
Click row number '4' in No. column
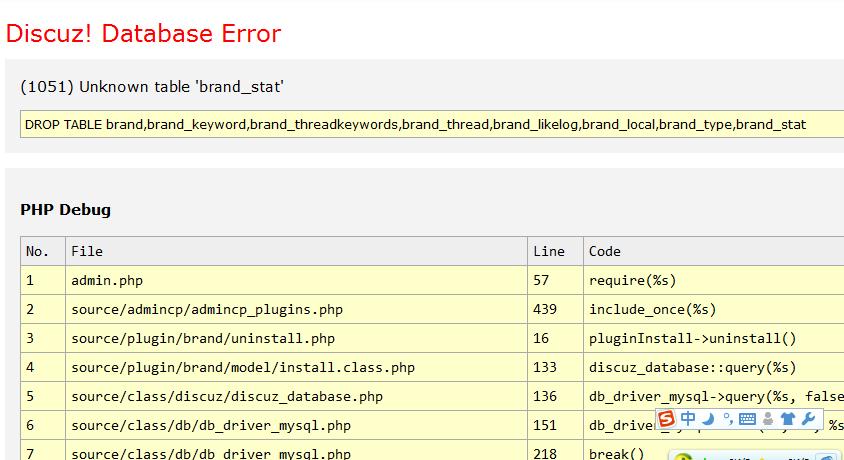[x=43, y=367]
